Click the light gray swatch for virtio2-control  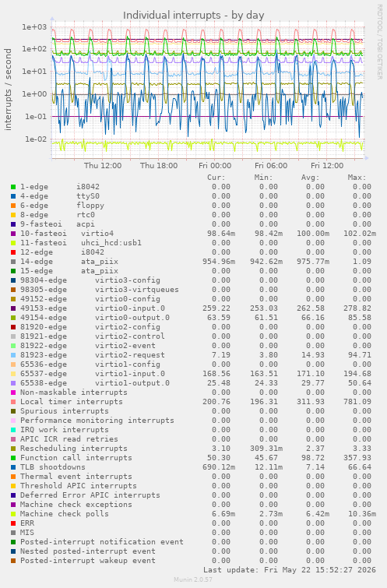[13, 336]
